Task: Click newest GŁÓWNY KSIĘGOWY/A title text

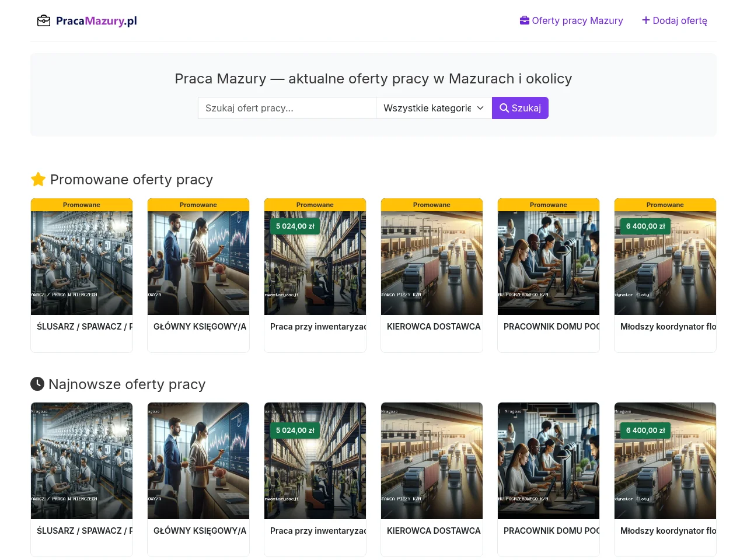Action: [x=200, y=531]
